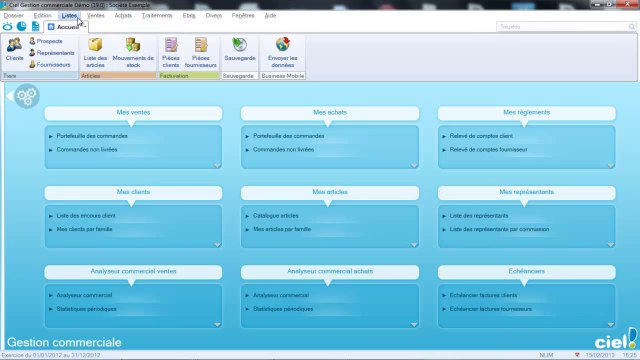
Task: Click Envoyer les données globe icon
Action: 282,52
